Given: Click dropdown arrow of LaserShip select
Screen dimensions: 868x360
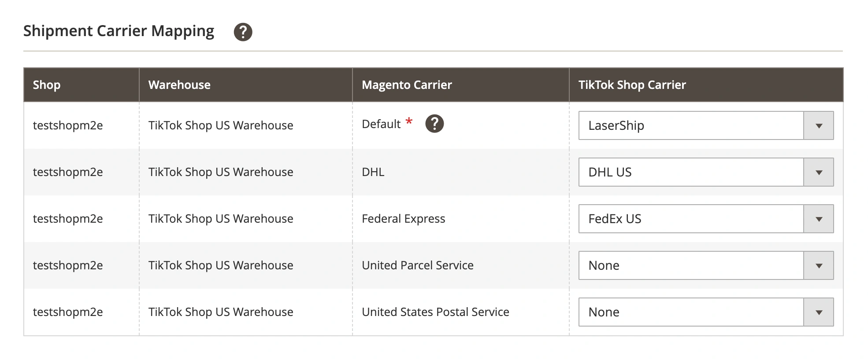Looking at the screenshot, I should click(819, 126).
